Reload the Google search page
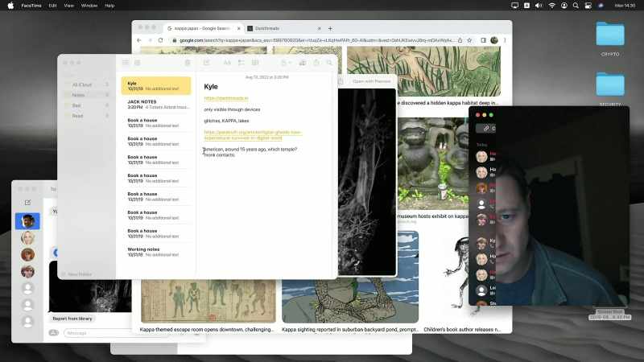The image size is (644, 362). click(x=160, y=40)
